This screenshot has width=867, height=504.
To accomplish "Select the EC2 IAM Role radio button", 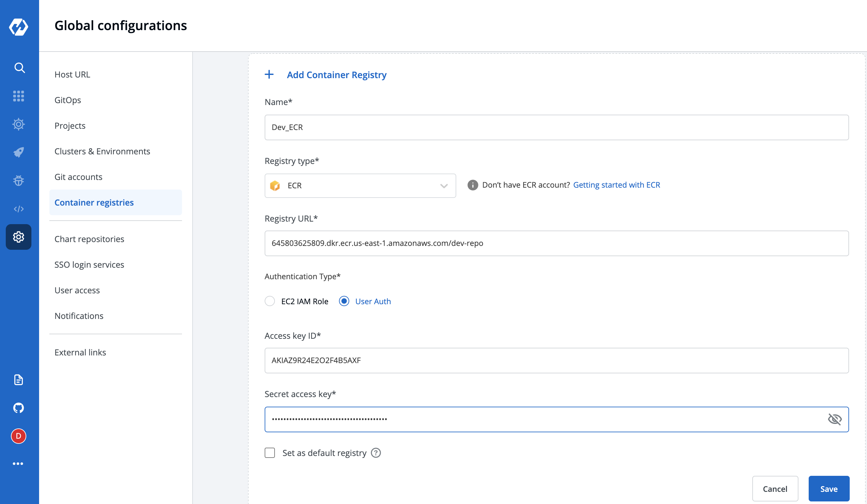I will point(270,301).
